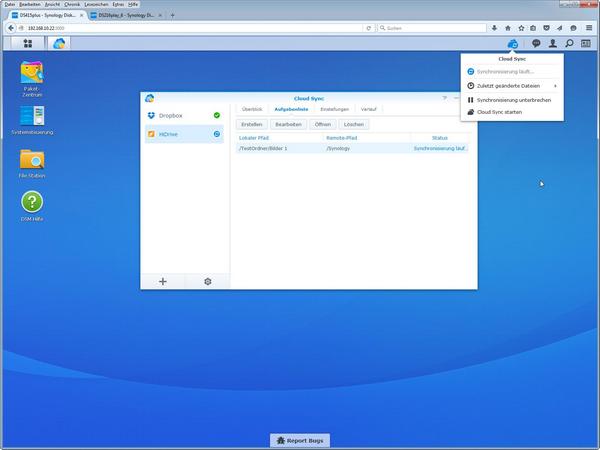Close the DS415plus browser tab
Image resolution: width=600 pixels, height=450 pixels.
pyautogui.click(x=82, y=15)
